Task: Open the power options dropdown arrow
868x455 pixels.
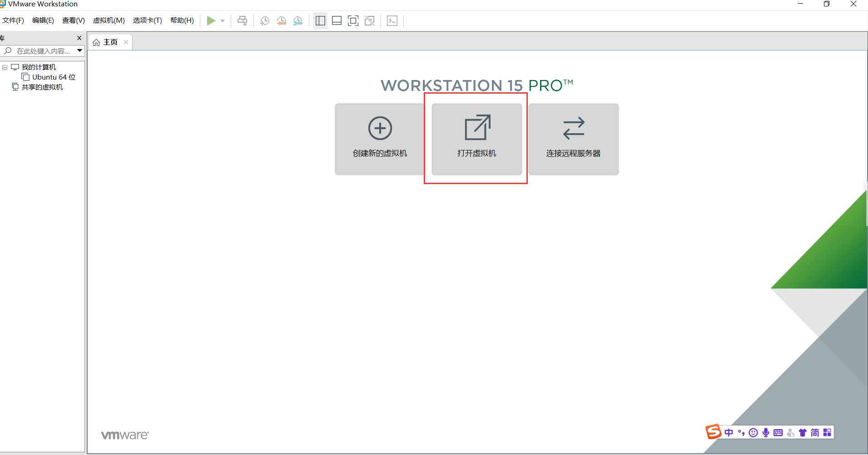Action: (223, 21)
